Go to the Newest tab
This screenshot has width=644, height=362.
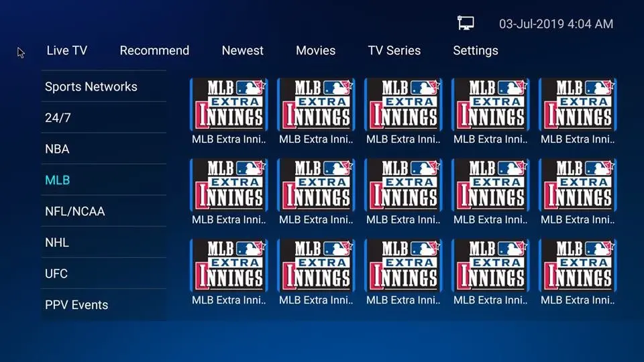[x=242, y=50]
